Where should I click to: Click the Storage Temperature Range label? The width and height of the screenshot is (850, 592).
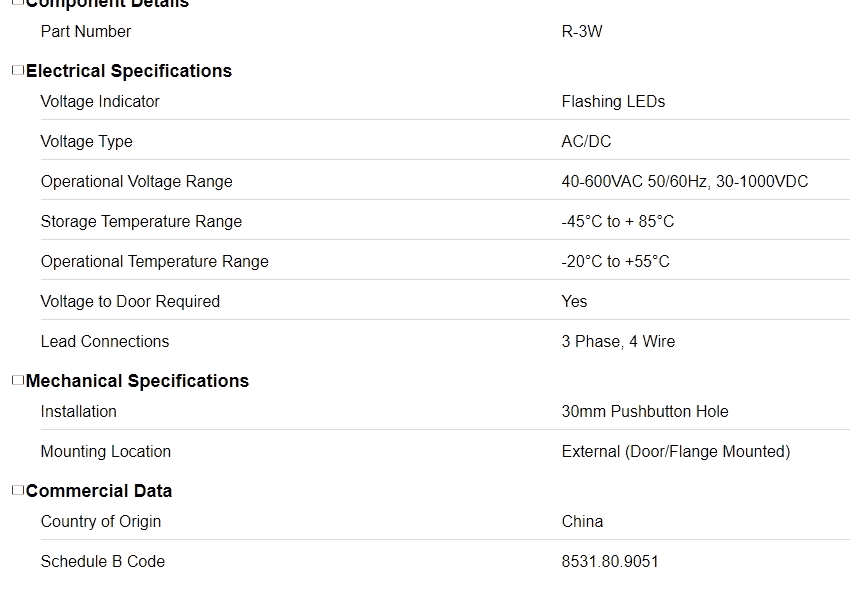click(x=141, y=221)
